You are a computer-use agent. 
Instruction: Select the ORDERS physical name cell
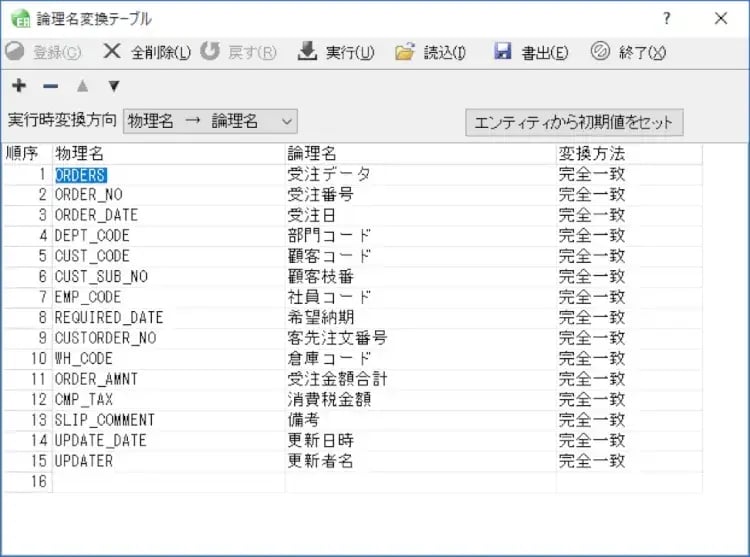[81, 174]
